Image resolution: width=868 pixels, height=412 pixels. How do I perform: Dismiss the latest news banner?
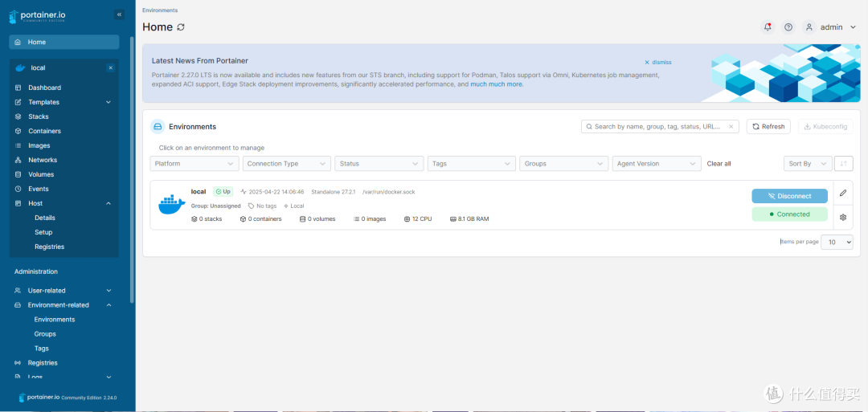point(657,63)
